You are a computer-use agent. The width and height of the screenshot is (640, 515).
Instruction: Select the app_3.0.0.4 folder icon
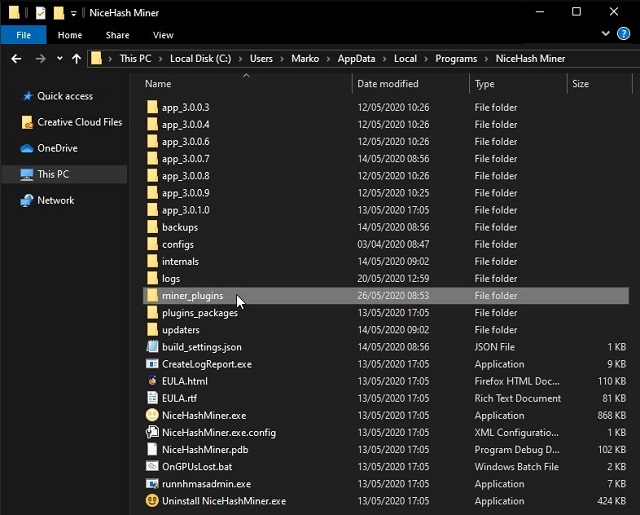coord(152,124)
